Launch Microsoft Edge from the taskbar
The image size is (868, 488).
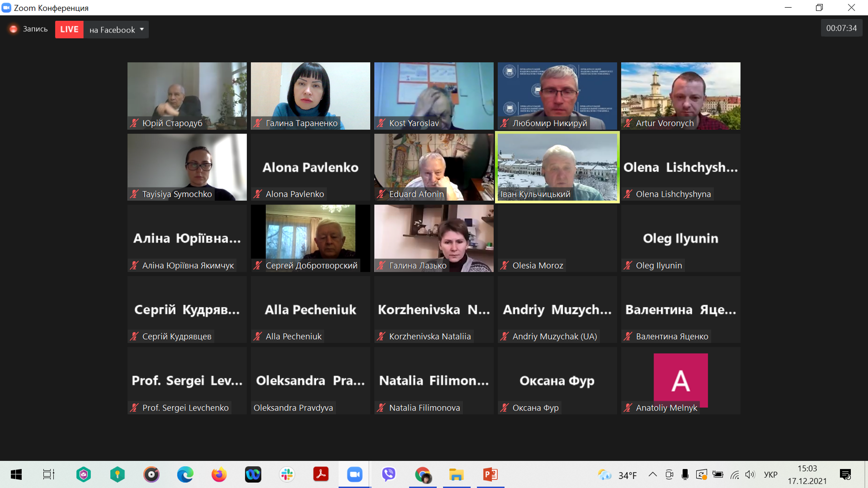pyautogui.click(x=185, y=474)
